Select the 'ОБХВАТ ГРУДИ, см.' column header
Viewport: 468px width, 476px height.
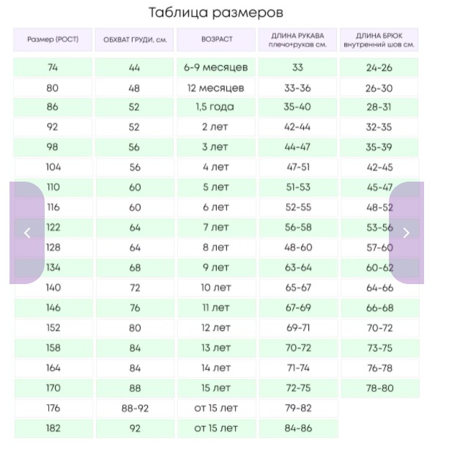135,40
